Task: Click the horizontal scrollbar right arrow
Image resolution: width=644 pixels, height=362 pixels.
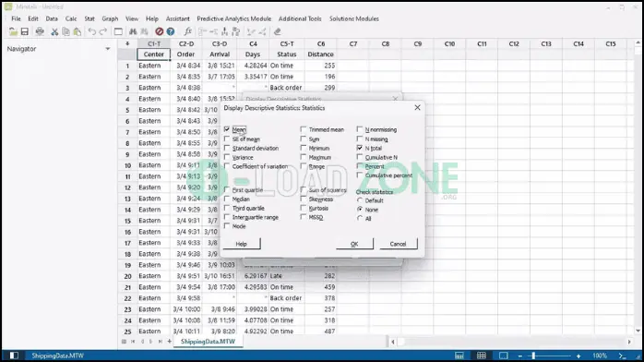Action: pos(629,342)
